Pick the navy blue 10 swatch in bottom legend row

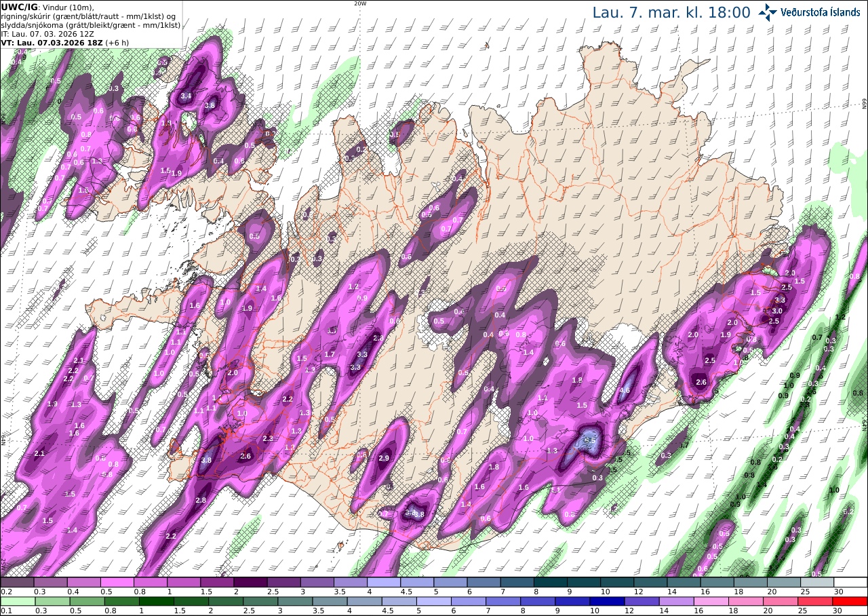point(608,601)
